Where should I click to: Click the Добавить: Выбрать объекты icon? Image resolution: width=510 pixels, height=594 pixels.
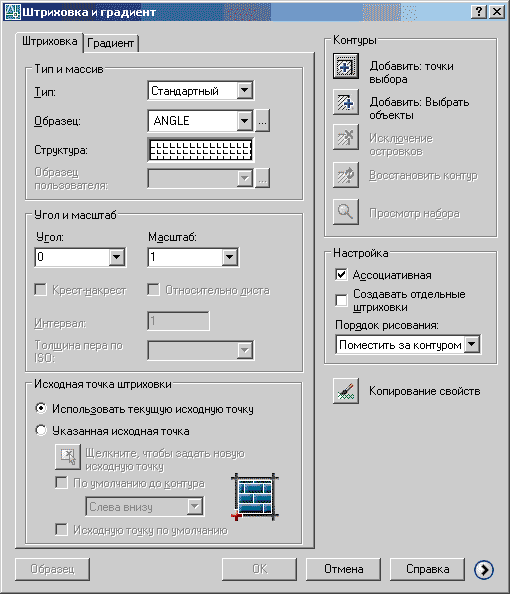coord(346,102)
